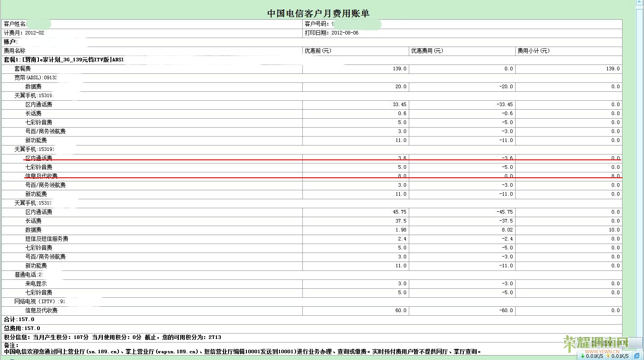Click the 打印日期 2012-08-06 field
Viewport: 644px width, 360px height.
click(331, 33)
